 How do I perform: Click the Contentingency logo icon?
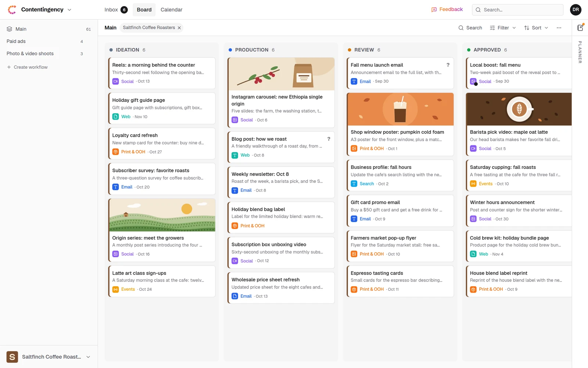(12, 10)
